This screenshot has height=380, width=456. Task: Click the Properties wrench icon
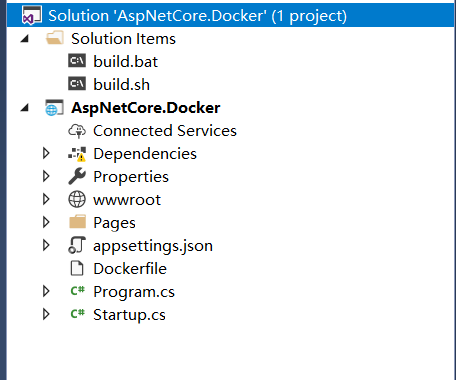(x=77, y=177)
